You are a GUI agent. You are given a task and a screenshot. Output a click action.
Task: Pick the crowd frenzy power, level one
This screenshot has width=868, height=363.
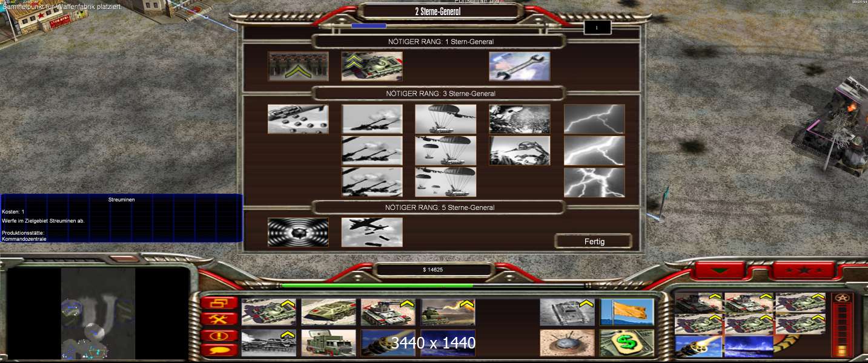tap(520, 119)
